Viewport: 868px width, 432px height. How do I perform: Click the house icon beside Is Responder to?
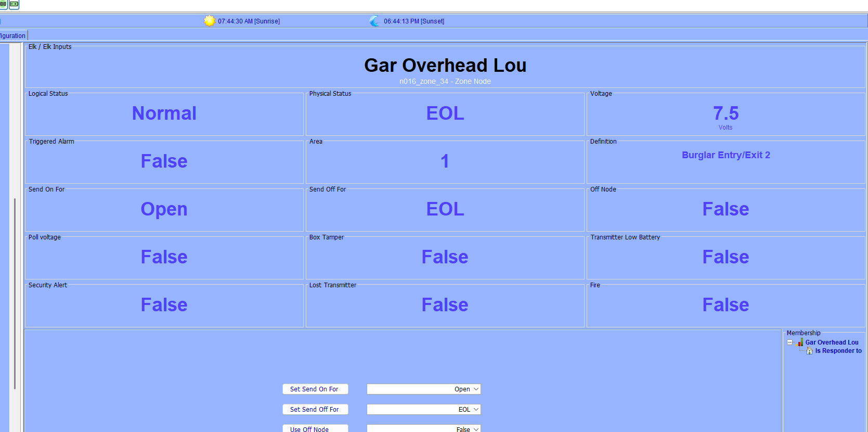pyautogui.click(x=809, y=351)
